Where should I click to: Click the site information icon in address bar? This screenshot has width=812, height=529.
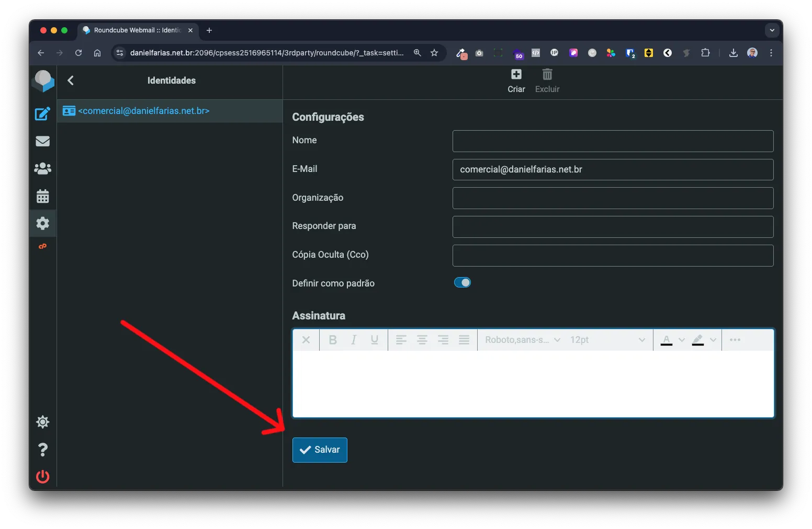tap(120, 53)
